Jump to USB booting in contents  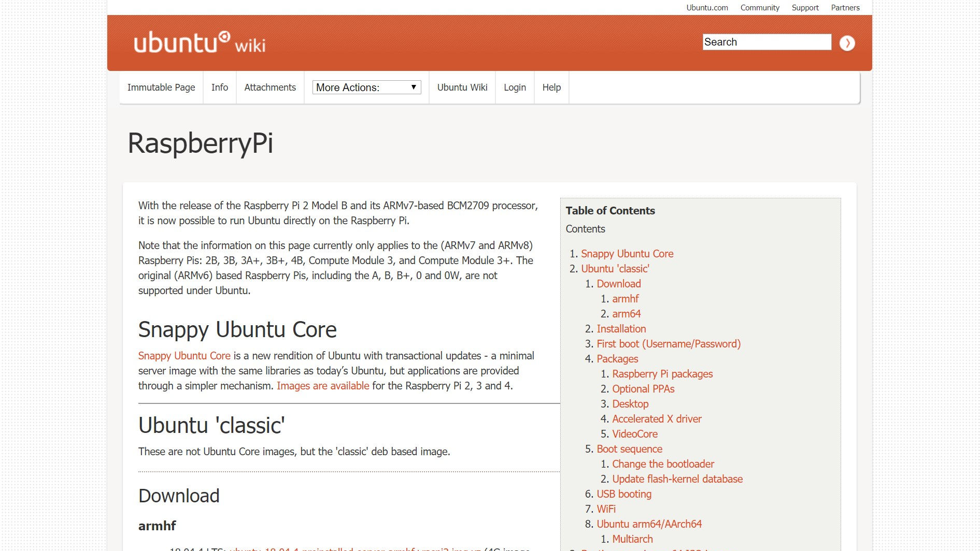pos(624,494)
